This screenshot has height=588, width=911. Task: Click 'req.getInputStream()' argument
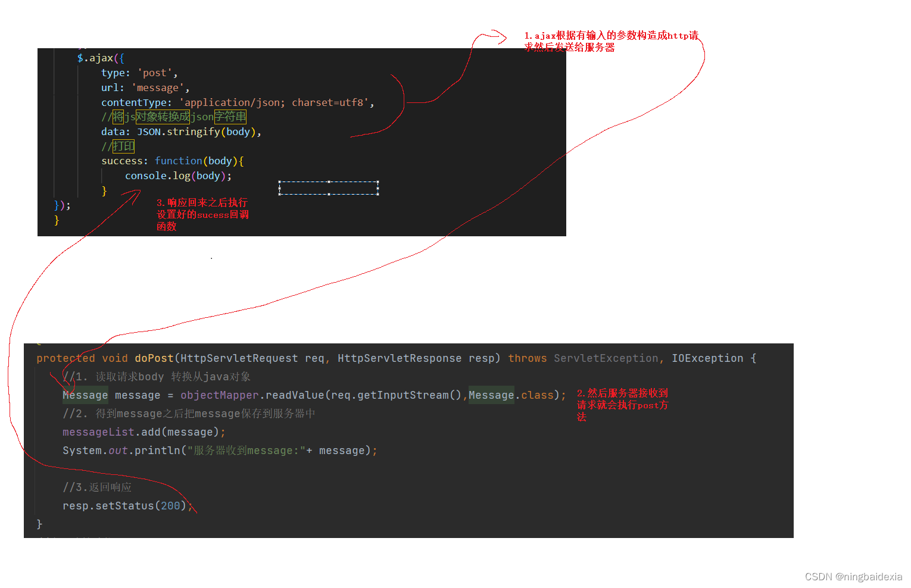[x=396, y=395]
